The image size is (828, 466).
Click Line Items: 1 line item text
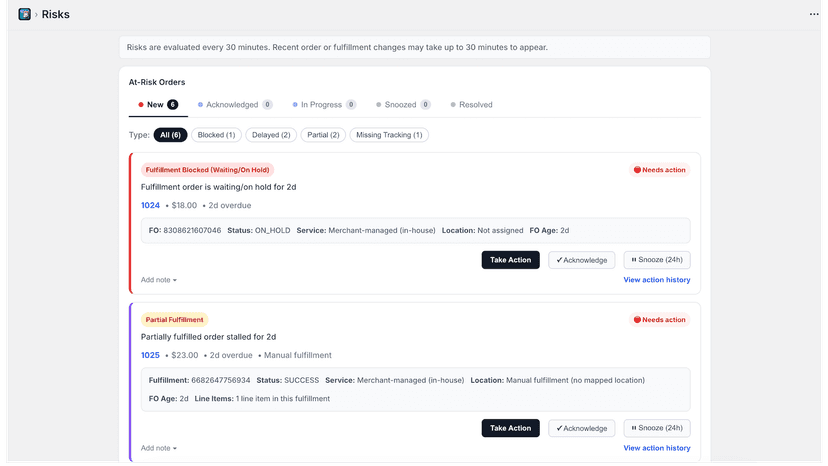[x=262, y=399]
